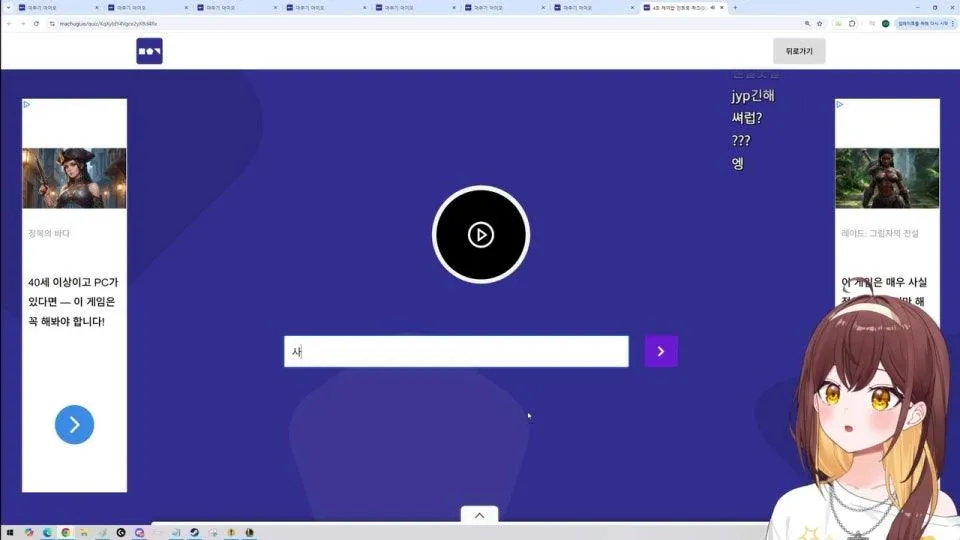Go back in browser history
The height and width of the screenshot is (540, 960).
click(x=9, y=23)
